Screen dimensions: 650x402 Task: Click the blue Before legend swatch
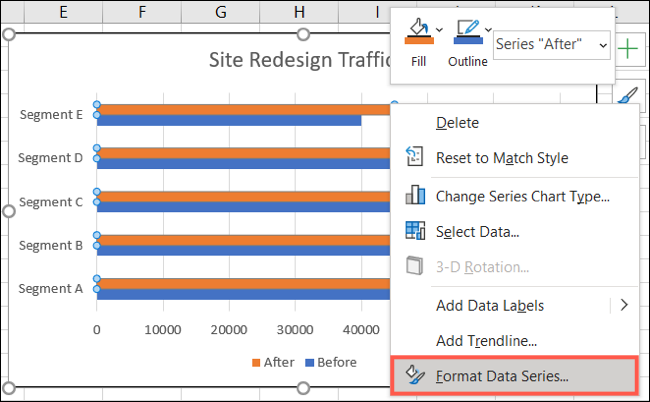[x=309, y=363]
